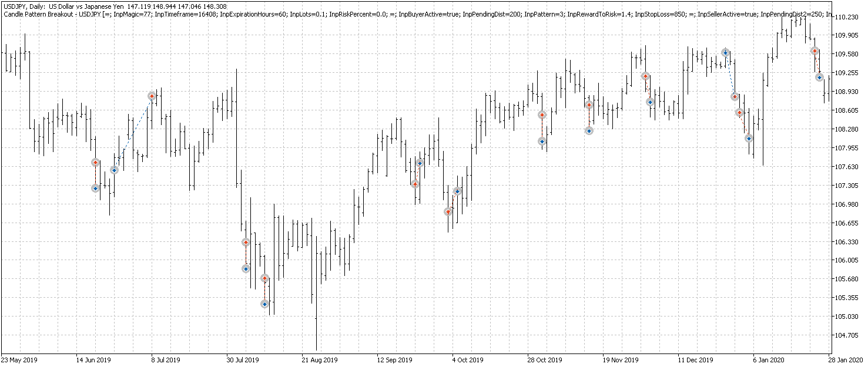
Task: Select the red arrow near 108.85 at 8 Jul 2019
Action: (x=152, y=96)
